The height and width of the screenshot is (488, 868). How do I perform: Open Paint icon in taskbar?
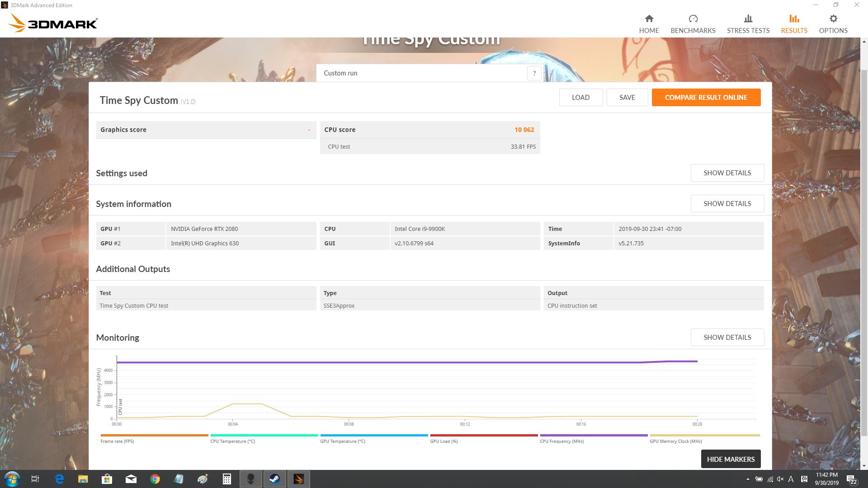click(203, 479)
